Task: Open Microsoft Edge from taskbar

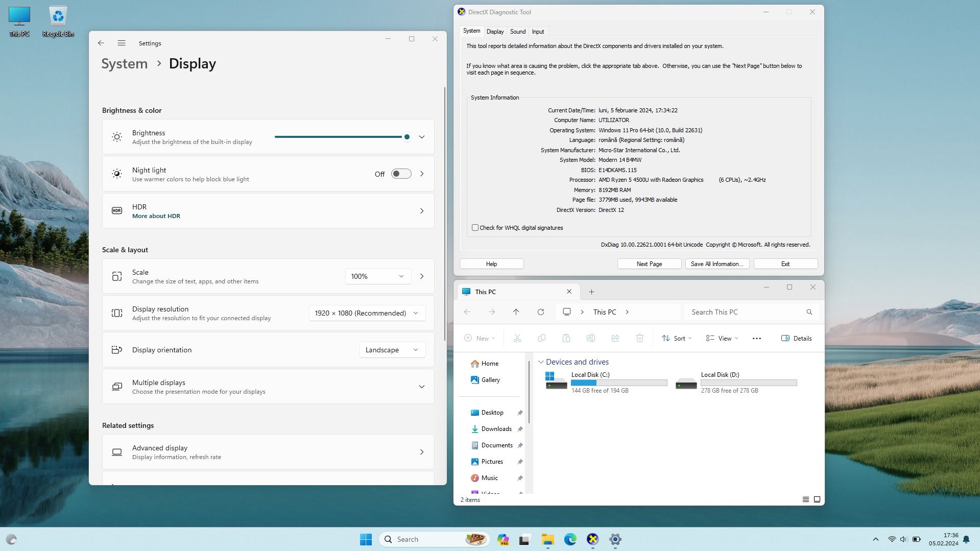Action: (570, 539)
